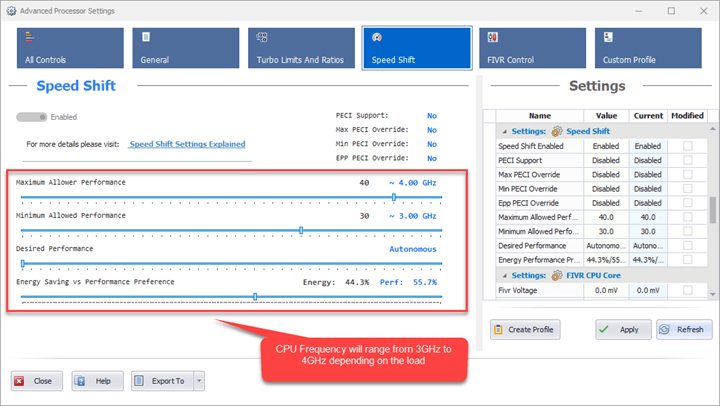This screenshot has width=720, height=406.
Task: Click the settings list scrollbar thumb
Action: click(x=713, y=210)
